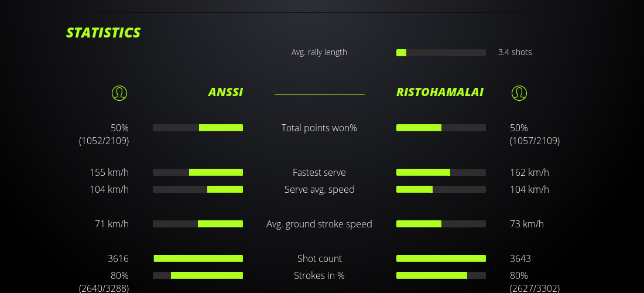Screen dimensions: 644x293
Task: Click Anssi's Total points won bar
Action: [x=198, y=128]
